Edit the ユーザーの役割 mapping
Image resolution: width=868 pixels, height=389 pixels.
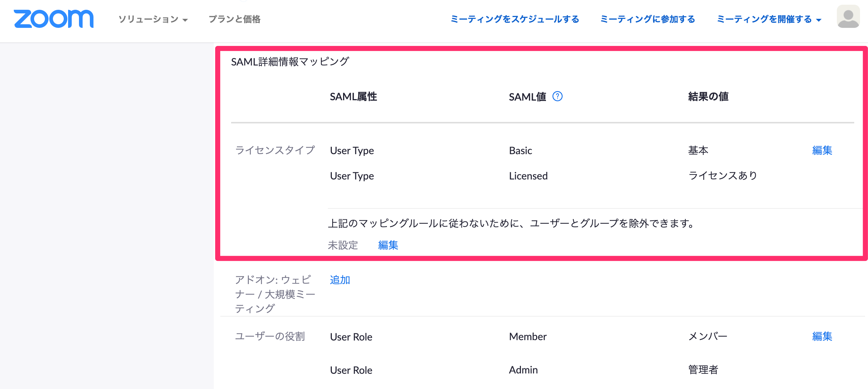tap(822, 336)
